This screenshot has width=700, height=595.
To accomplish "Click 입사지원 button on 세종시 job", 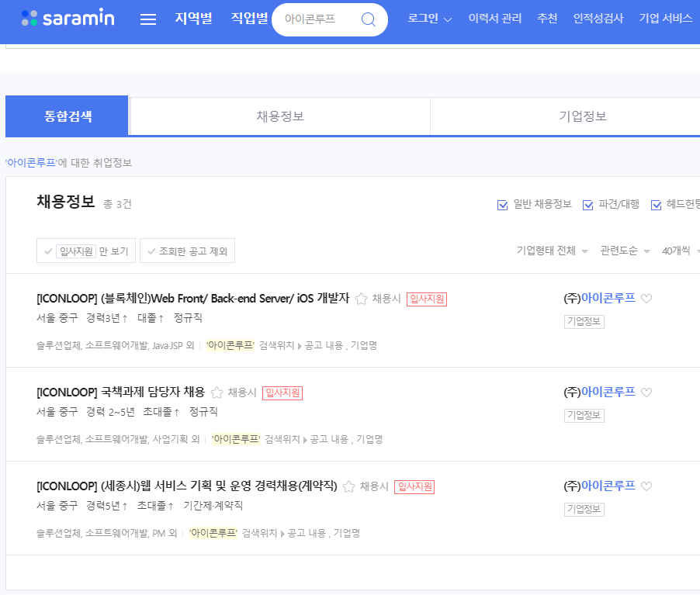I will pyautogui.click(x=414, y=486).
